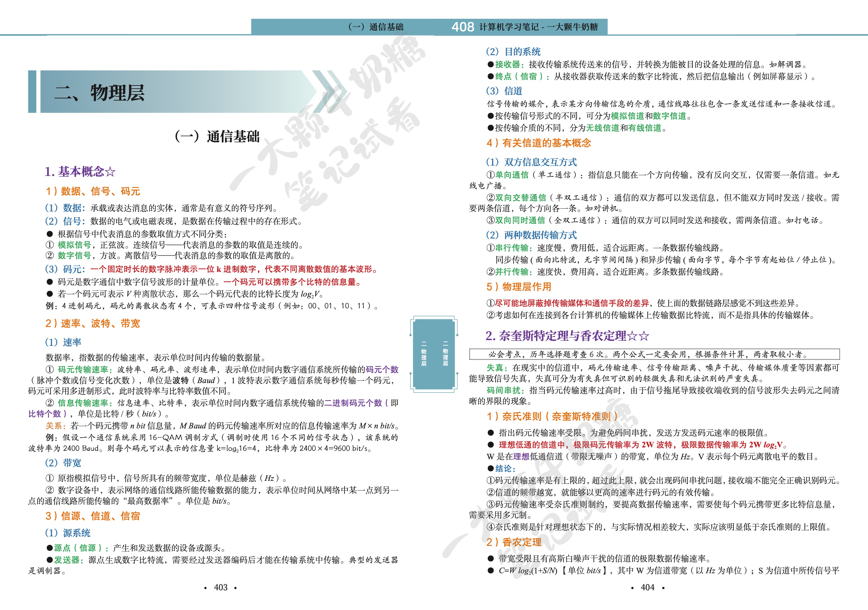Viewport: 868px width, 610px height.
Task: Click the blue heading "(1) 双方信息交互方式"
Action: point(531,162)
